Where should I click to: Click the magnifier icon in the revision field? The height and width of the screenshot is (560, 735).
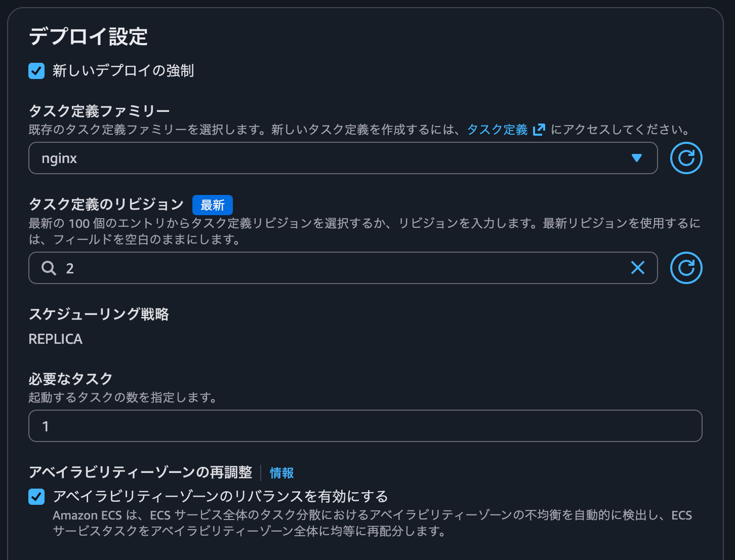coord(49,268)
